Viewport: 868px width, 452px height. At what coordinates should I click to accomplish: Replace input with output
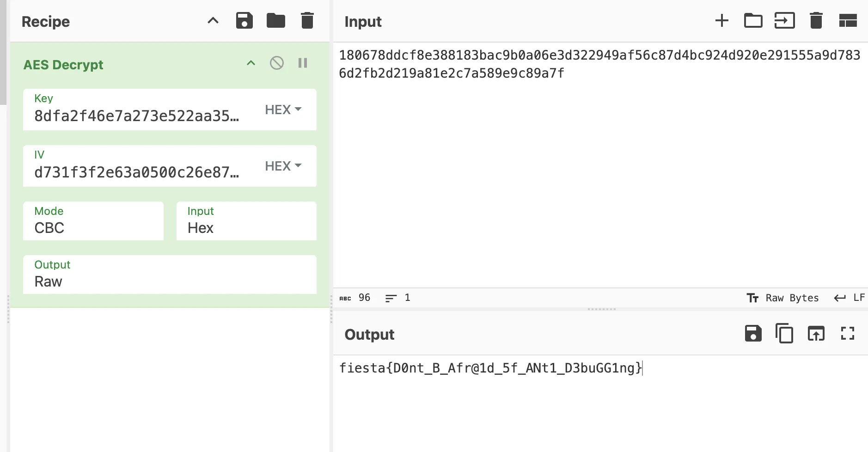click(x=816, y=333)
